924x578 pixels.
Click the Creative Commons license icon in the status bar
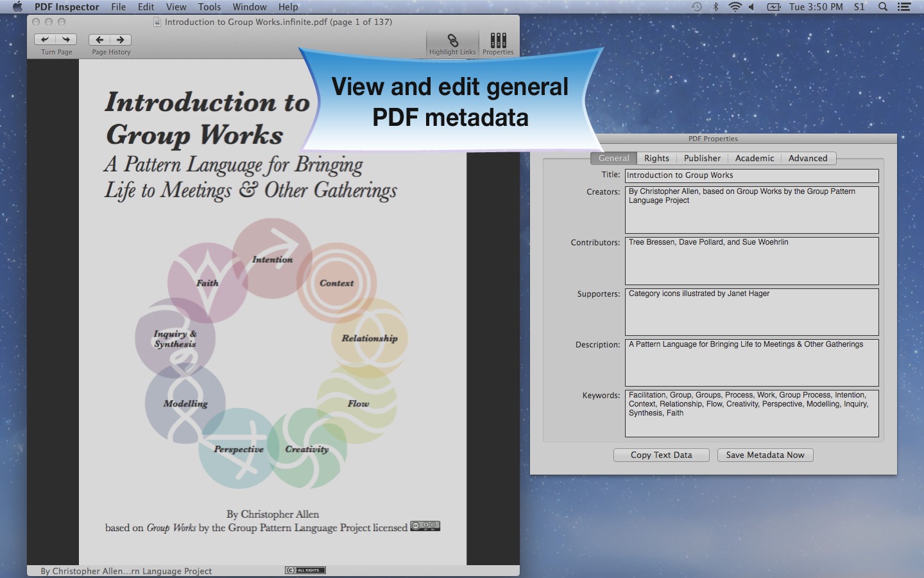click(x=304, y=570)
